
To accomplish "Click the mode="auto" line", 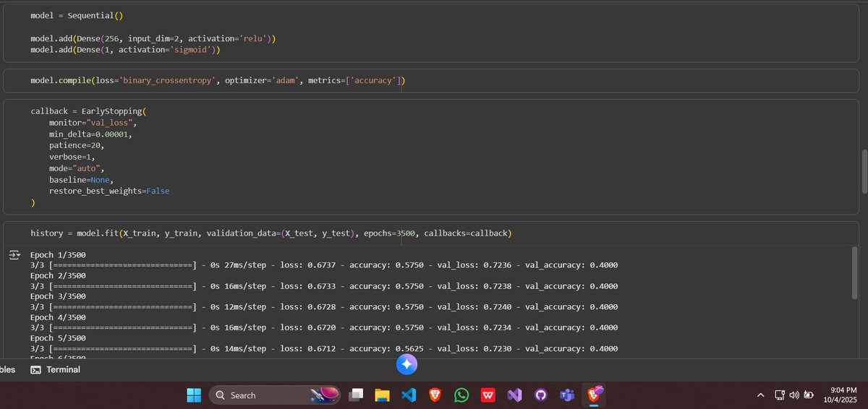I will [x=77, y=168].
